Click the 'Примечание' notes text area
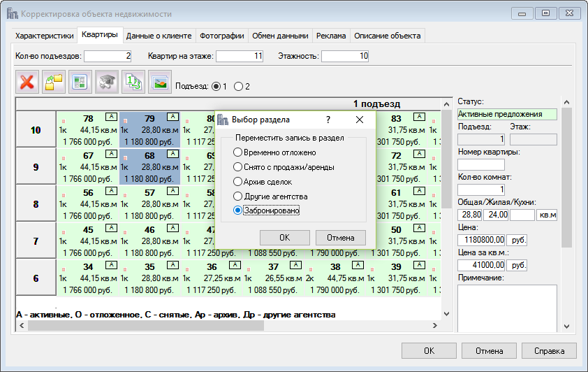588x372 pixels. [x=507, y=308]
